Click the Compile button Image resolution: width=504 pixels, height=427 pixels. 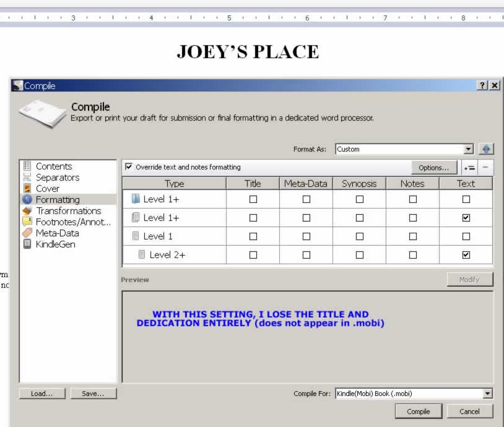click(418, 412)
